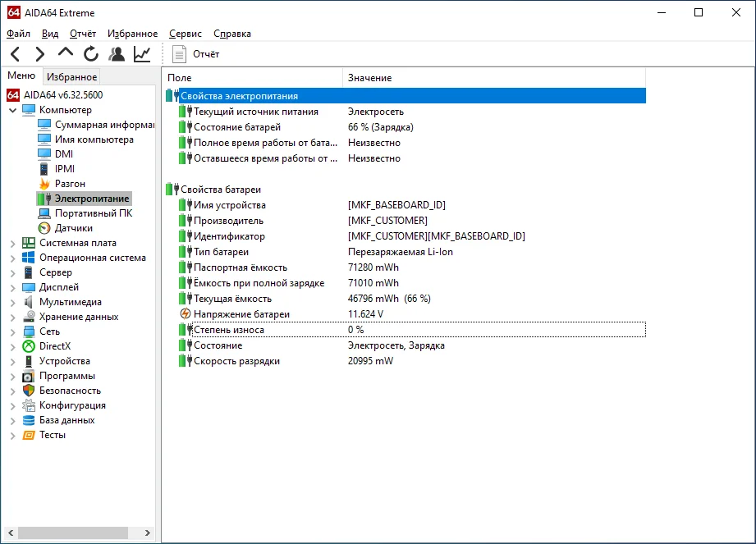Click the Мультимедиа speaker icon
The image size is (756, 544).
tap(29, 302)
